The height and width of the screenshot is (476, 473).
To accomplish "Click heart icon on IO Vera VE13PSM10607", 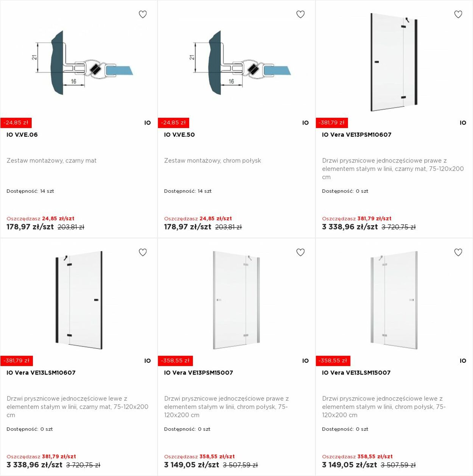I will [x=458, y=14].
